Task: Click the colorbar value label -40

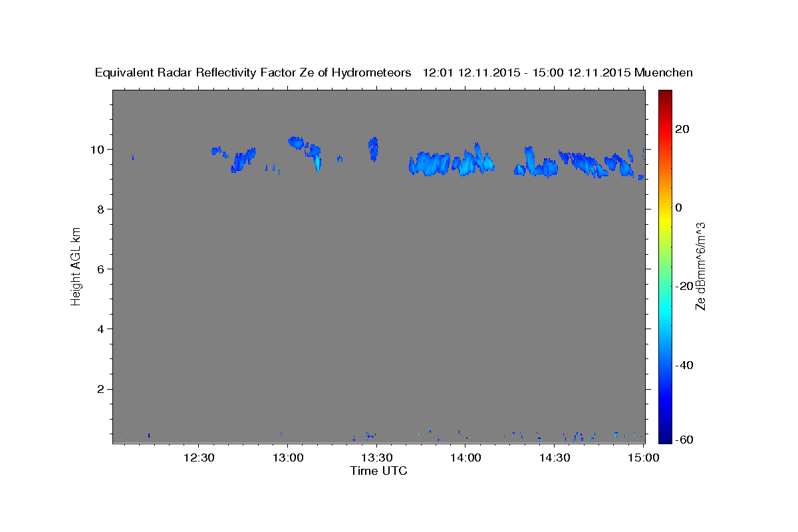Action: tap(684, 364)
